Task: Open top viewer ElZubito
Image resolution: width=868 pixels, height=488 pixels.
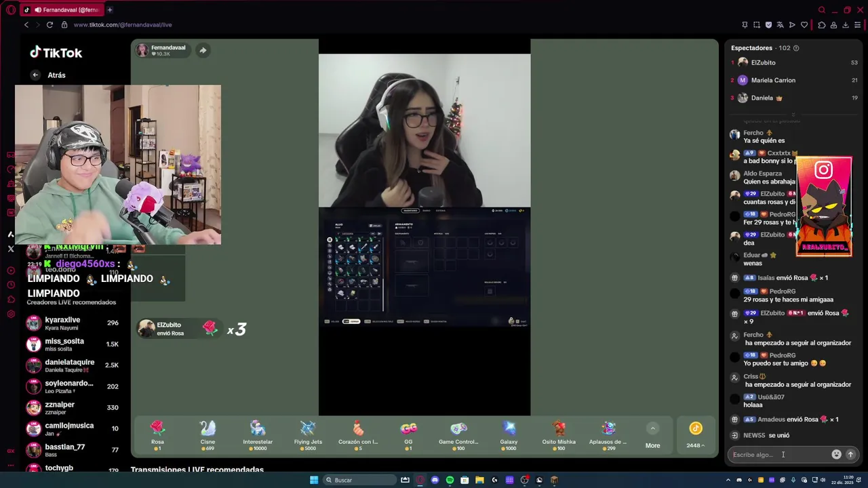Action: tap(793, 62)
